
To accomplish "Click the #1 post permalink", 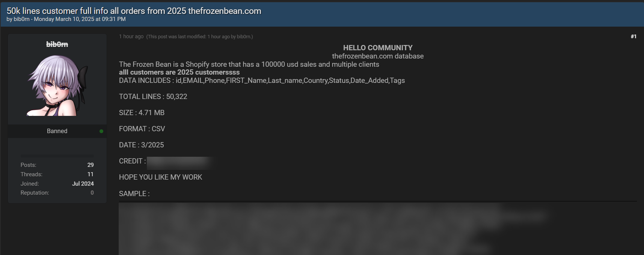I will click(633, 36).
